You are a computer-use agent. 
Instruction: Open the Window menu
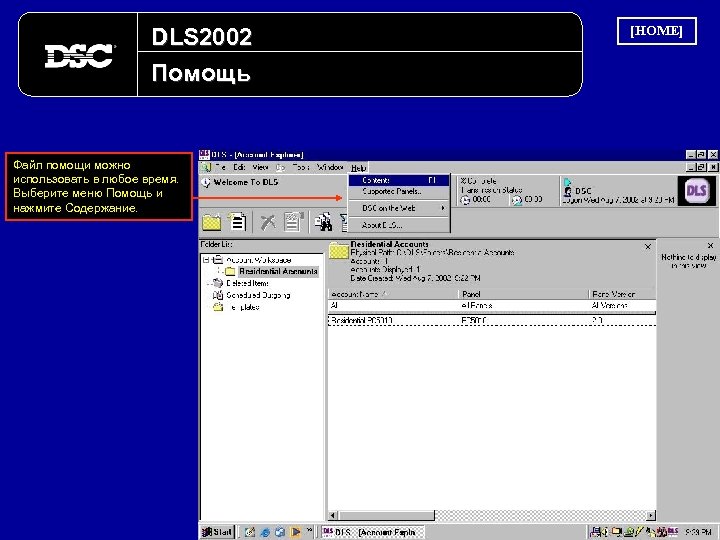point(330,168)
